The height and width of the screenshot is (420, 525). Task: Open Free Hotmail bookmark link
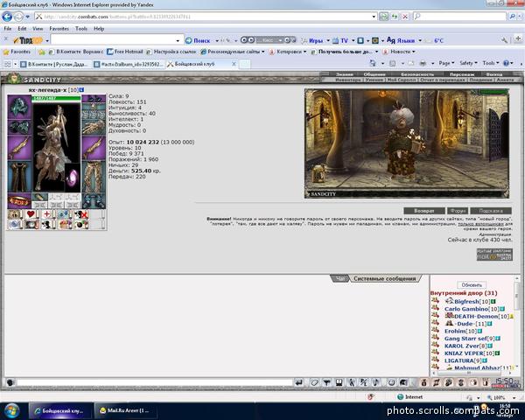pyautogui.click(x=125, y=52)
